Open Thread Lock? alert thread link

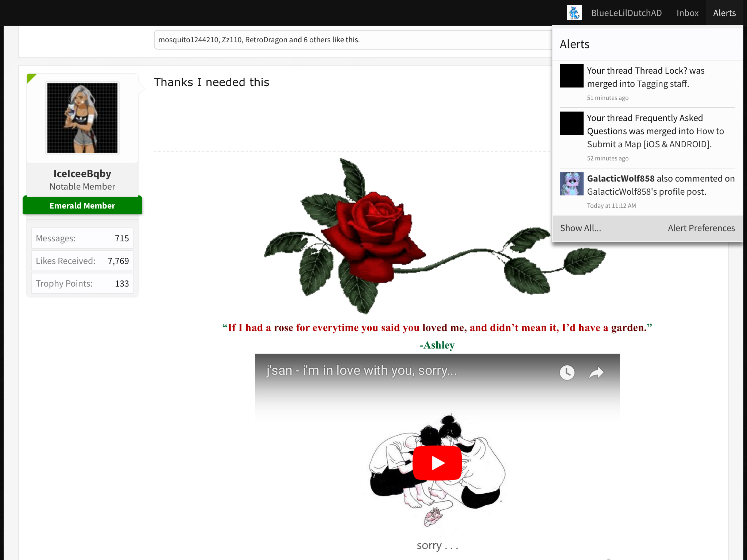pyautogui.click(x=661, y=71)
